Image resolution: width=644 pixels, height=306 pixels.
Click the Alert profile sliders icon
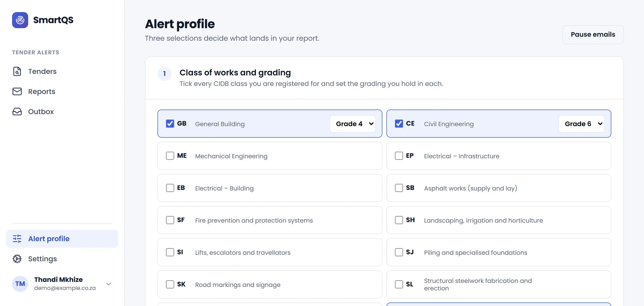pyautogui.click(x=17, y=238)
